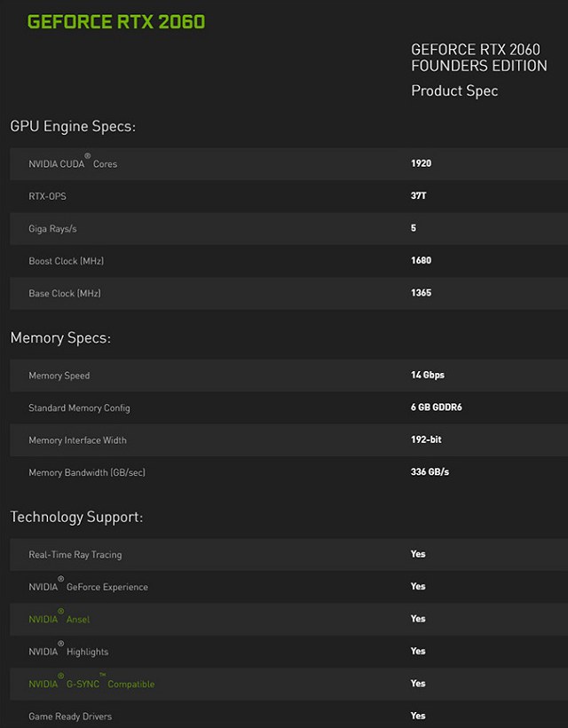Select the Giga Rays/s row label
Image resolution: width=568 pixels, height=728 pixels.
pyautogui.click(x=52, y=229)
